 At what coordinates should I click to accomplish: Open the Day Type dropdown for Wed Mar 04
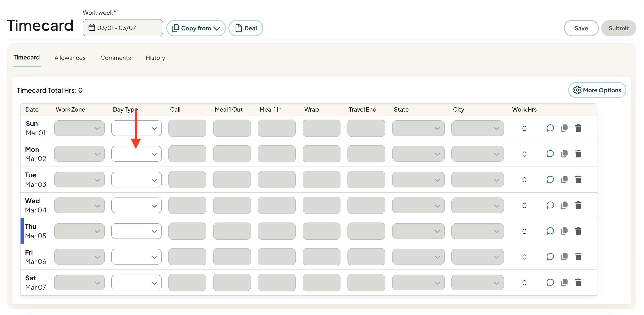137,205
